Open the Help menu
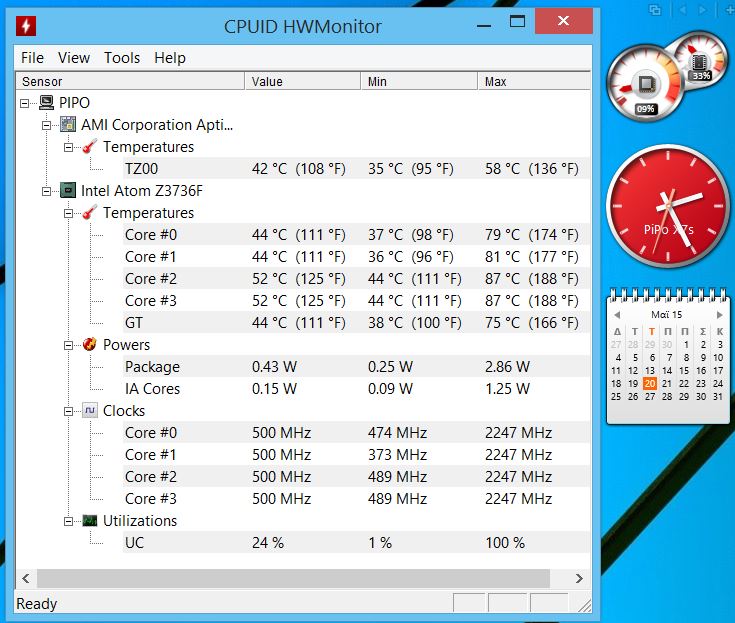The image size is (735, 623). click(x=170, y=58)
